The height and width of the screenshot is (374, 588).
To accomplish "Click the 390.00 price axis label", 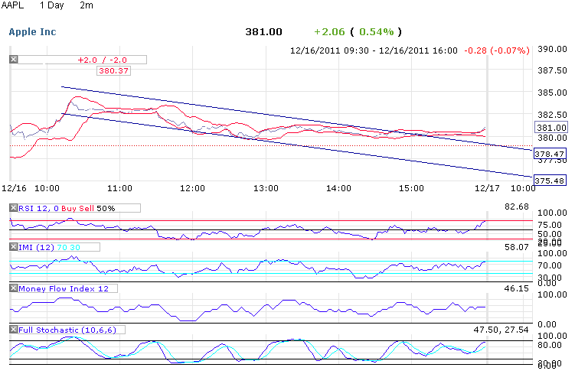I will pyautogui.click(x=552, y=49).
